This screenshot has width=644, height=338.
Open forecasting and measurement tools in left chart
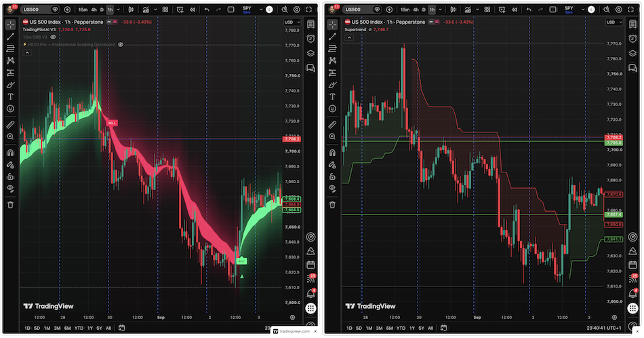point(10,73)
